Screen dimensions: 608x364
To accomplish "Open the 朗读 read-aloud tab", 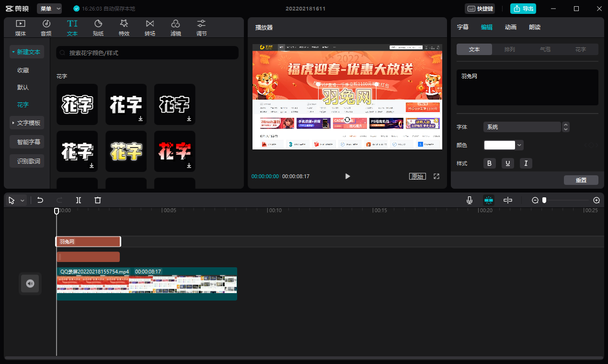I will (x=535, y=27).
